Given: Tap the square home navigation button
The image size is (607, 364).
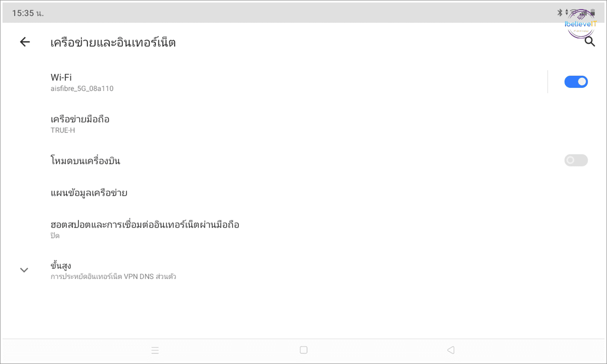Looking at the screenshot, I should [x=303, y=350].
